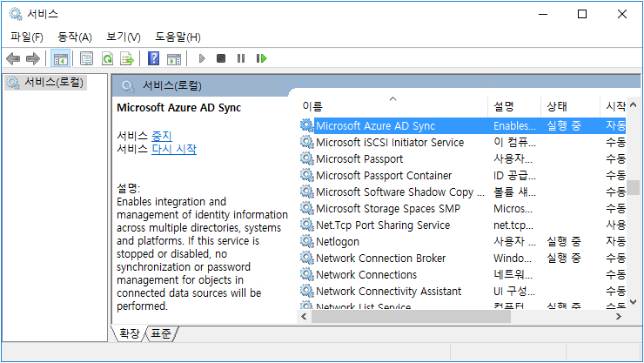Sort by the 이름 column header
The width and height of the screenshot is (644, 363).
tap(392, 107)
